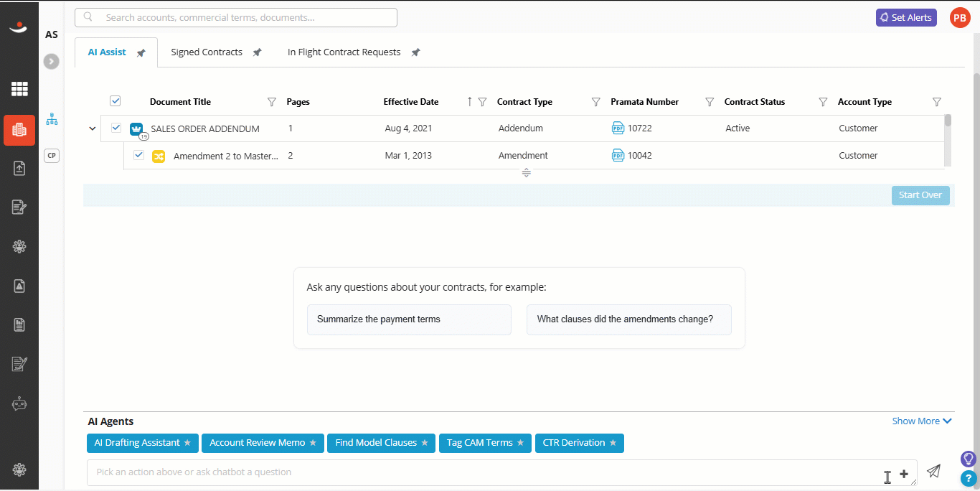Click the CP badge icon
The height and width of the screenshot is (491, 980).
pos(52,155)
